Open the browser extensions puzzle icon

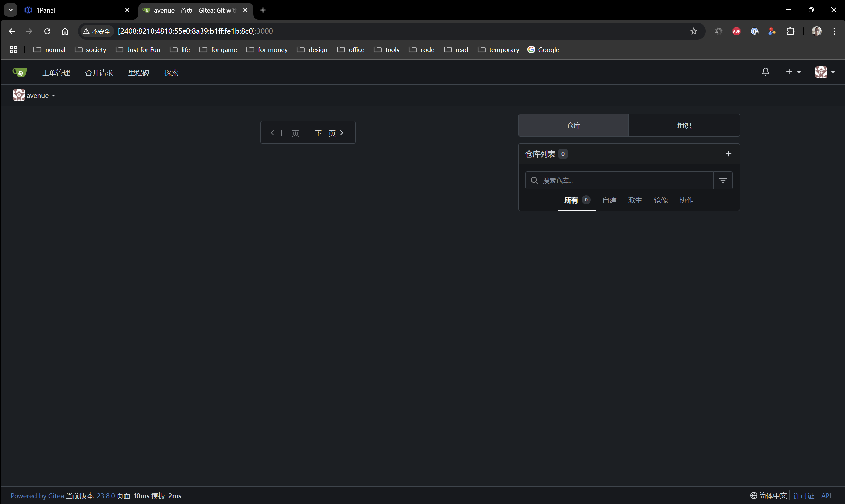790,31
